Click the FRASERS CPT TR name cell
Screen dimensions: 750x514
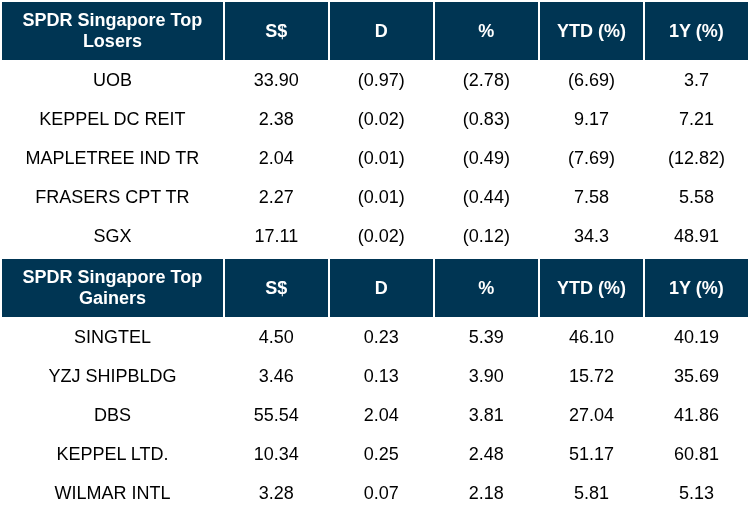(x=112, y=197)
